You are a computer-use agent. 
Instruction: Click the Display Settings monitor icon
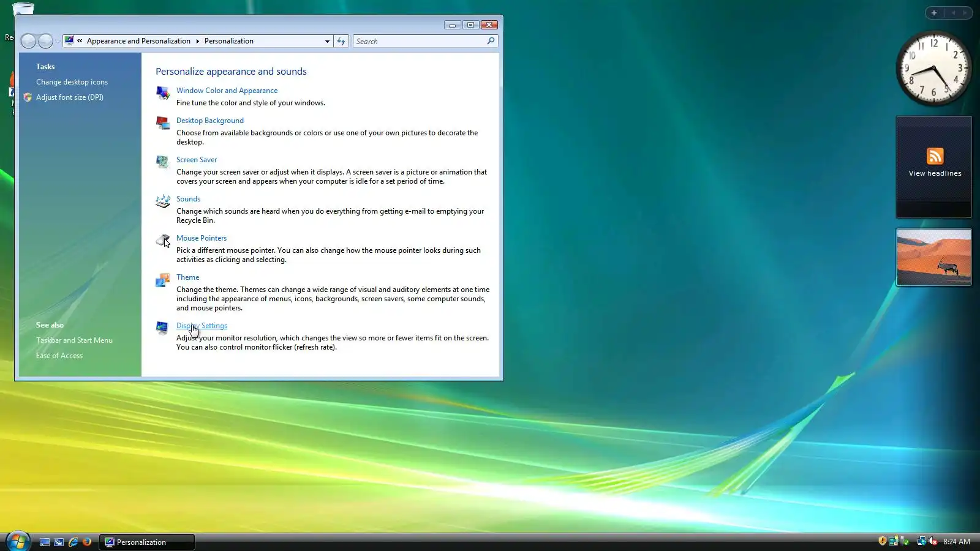coord(162,328)
